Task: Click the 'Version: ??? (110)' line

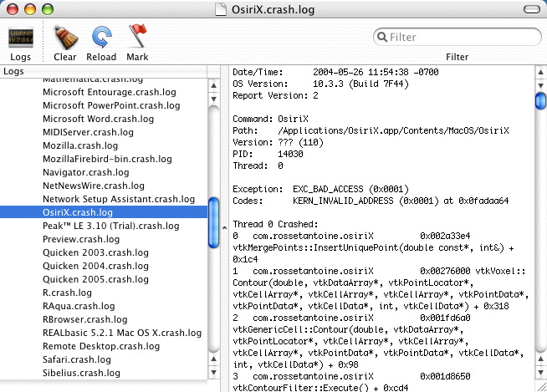Action: [278, 142]
